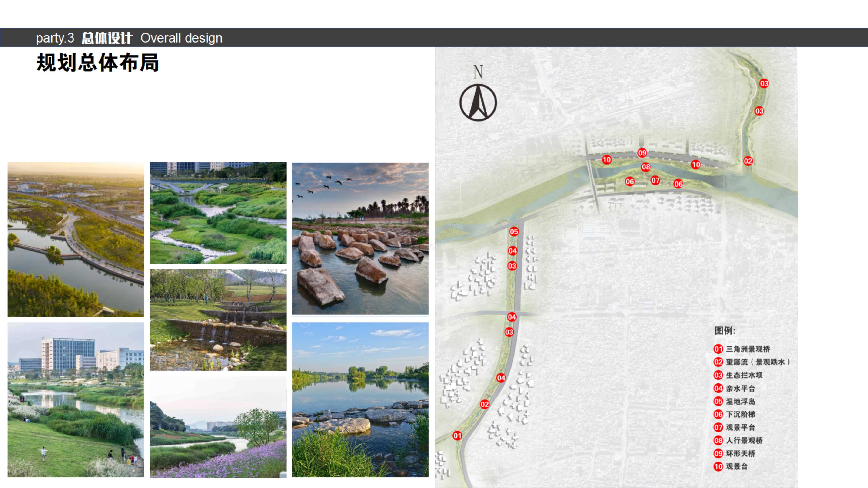Click the 总体设计 header text
Screen dimensions: 868x488
coord(107,38)
